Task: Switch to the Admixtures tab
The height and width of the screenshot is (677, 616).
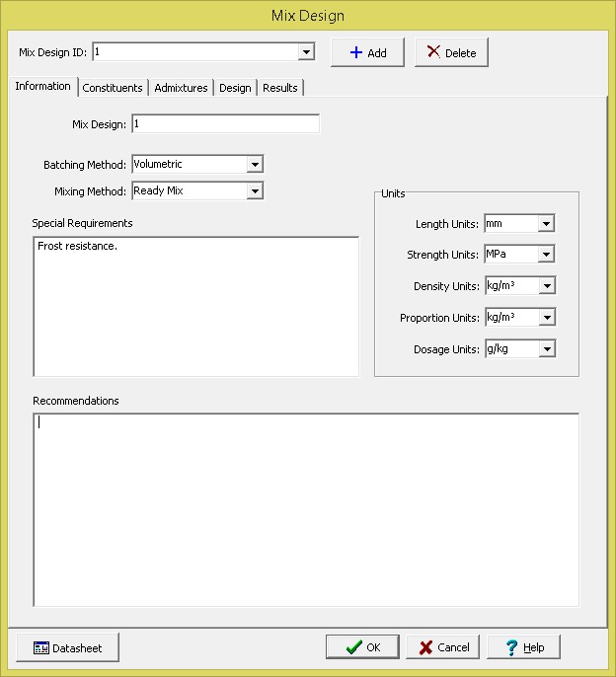Action: coord(181,88)
